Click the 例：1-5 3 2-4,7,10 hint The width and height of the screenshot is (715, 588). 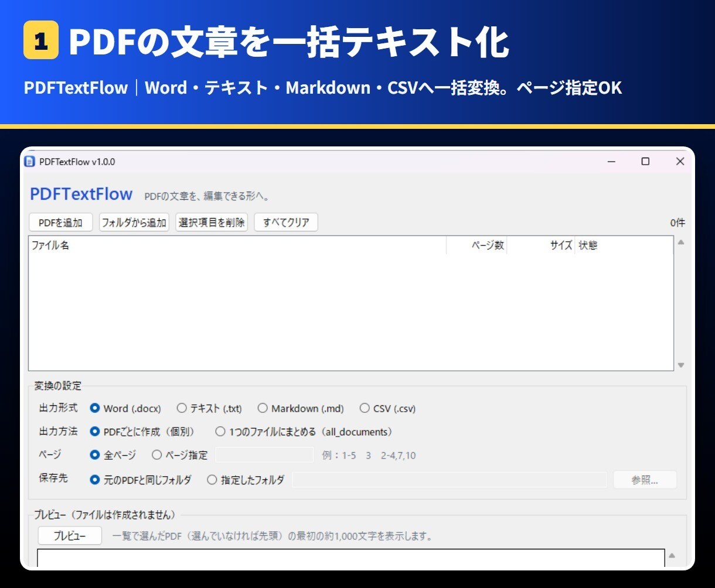[x=369, y=456]
